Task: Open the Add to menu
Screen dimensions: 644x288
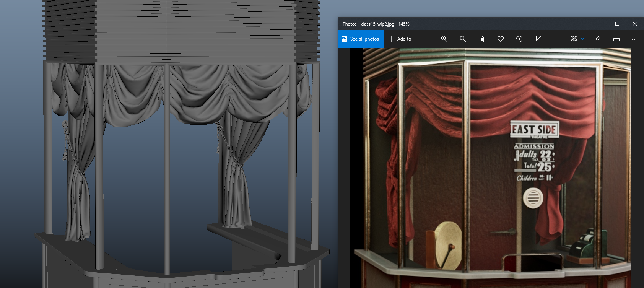Action: point(400,39)
